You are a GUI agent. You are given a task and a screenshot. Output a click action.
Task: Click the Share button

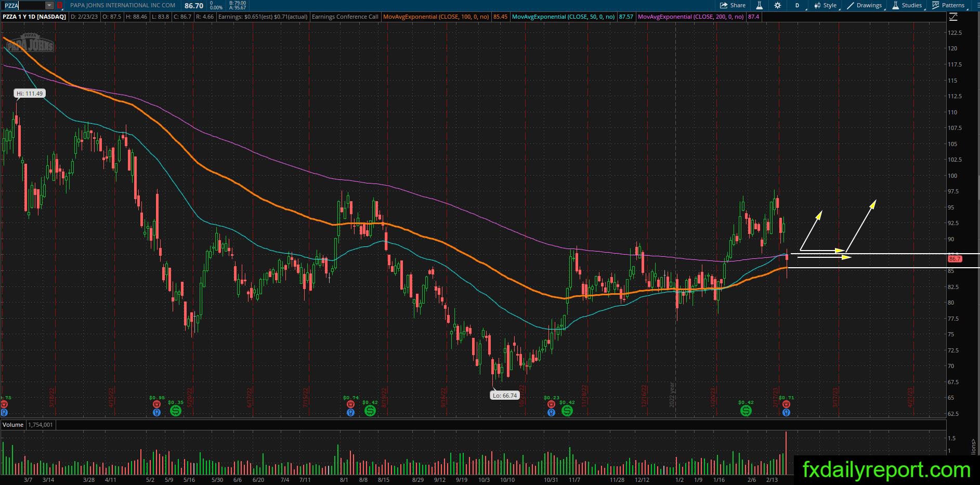pos(733,5)
